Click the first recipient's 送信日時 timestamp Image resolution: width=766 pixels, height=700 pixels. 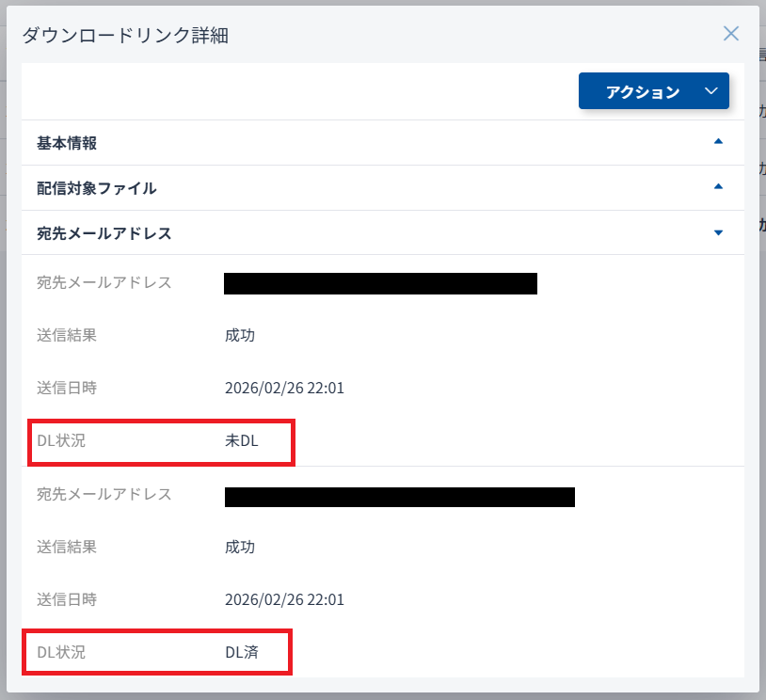click(x=284, y=388)
